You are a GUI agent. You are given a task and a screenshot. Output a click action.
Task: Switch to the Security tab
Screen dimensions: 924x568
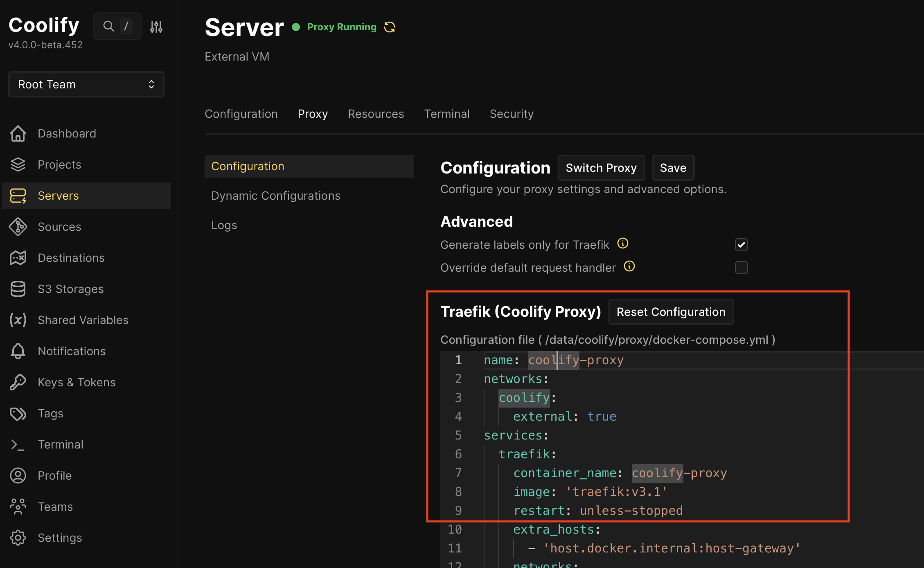(512, 114)
